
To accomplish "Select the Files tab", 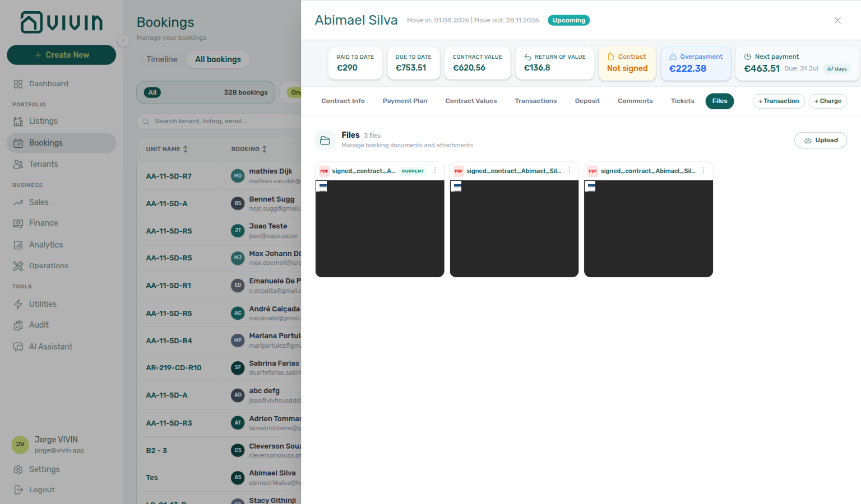I will coord(720,101).
